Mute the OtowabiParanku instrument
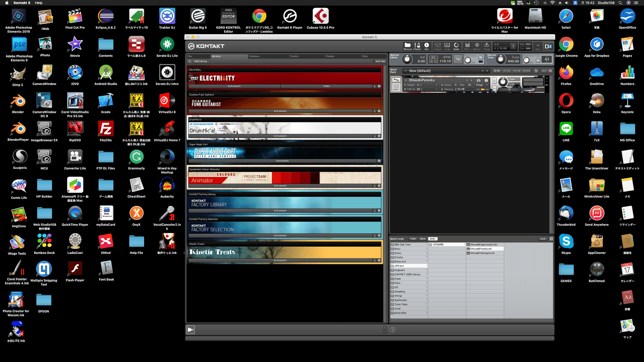Image resolution: width=644 pixels, height=362 pixels. point(494,88)
